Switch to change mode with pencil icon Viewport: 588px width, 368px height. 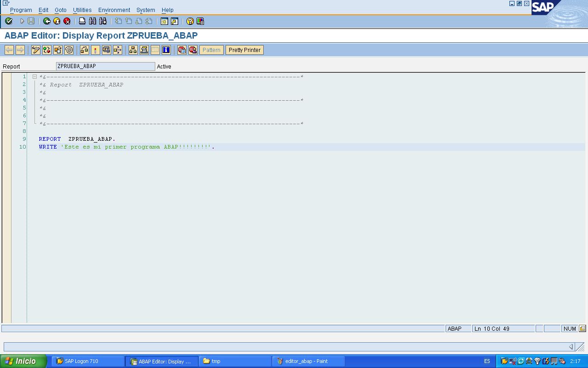tap(35, 50)
